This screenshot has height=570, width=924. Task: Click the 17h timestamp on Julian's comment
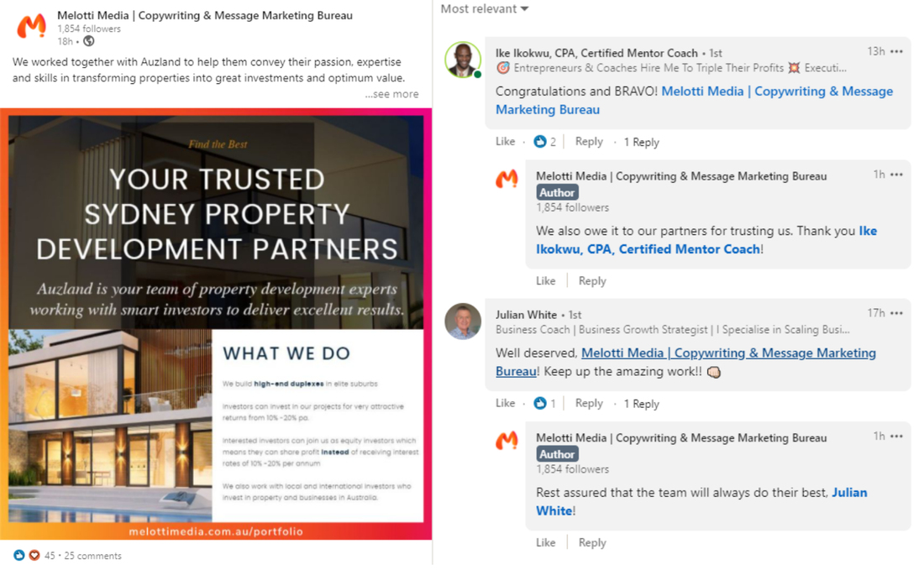pos(875,312)
